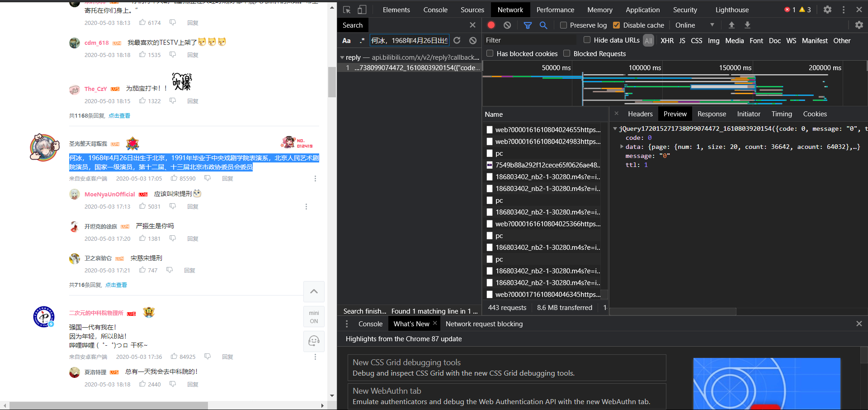
Task: Import a HAR file with upload arrow
Action: point(731,25)
